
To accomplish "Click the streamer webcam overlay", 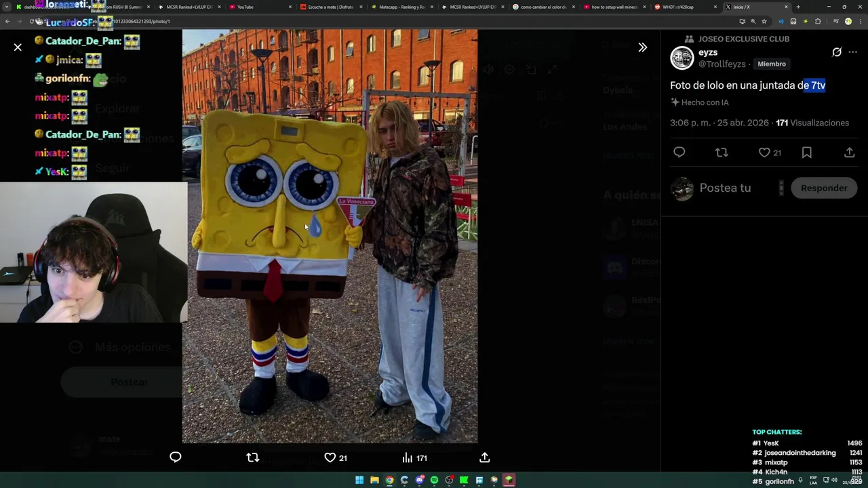I will click(94, 252).
